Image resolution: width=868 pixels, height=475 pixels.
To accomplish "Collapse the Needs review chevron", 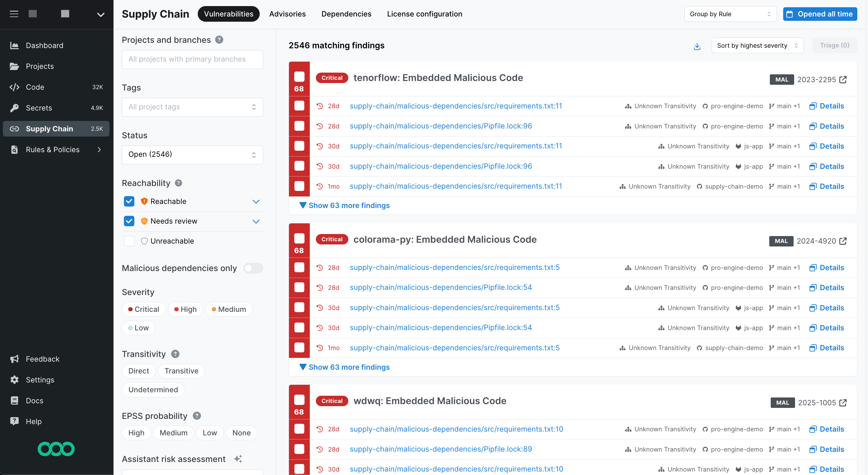I will pyautogui.click(x=256, y=221).
